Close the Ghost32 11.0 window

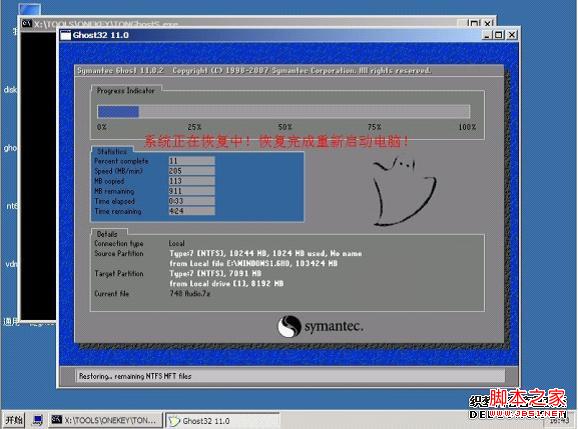(512, 35)
